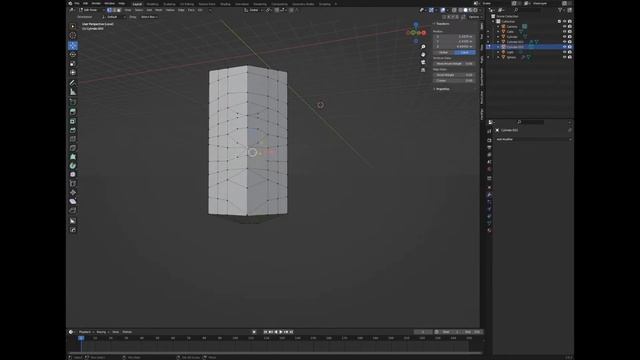Image resolution: width=640 pixels, height=360 pixels.
Task: Enable vertex select mode
Action: (109, 10)
